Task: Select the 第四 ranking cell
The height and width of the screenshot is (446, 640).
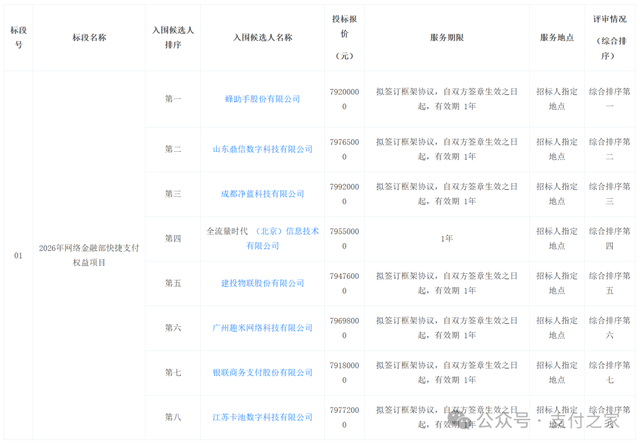Action: tap(173, 238)
